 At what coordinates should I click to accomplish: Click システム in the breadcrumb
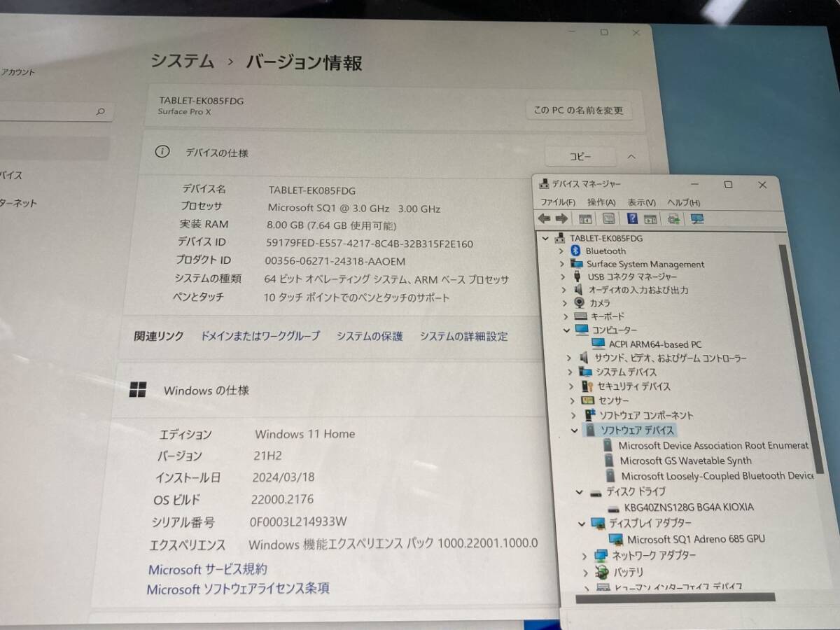point(183,62)
